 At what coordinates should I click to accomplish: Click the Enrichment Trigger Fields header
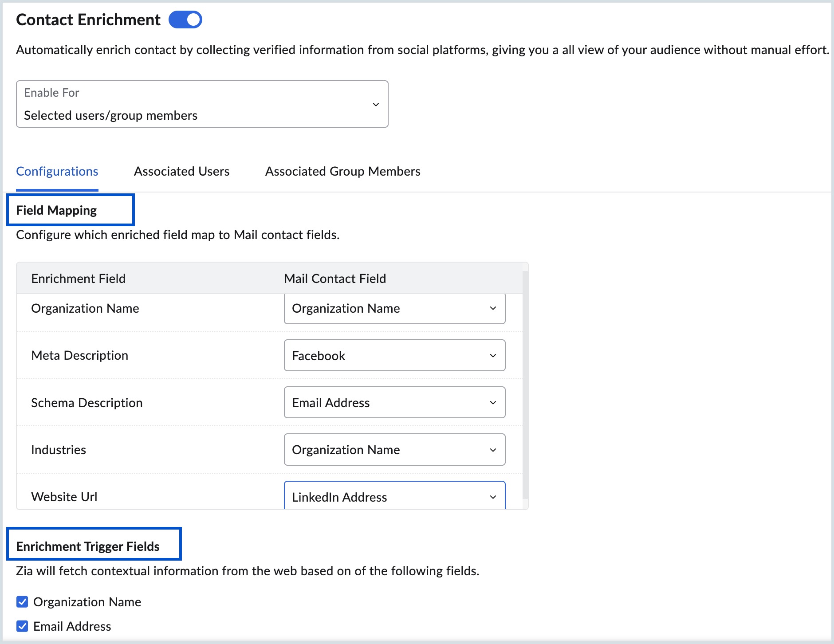coord(88,546)
